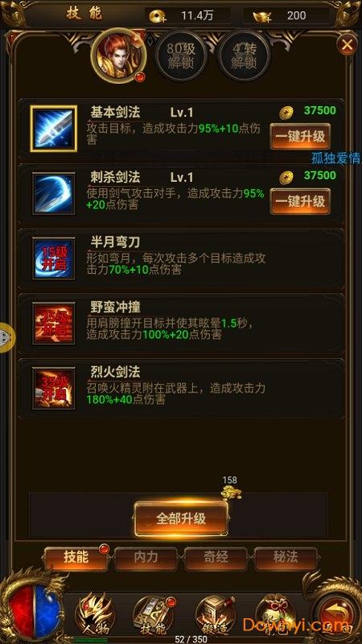Tap the locked 烈火剑法 skill icon
Viewport: 362px width, 644px height.
pyautogui.click(x=54, y=389)
